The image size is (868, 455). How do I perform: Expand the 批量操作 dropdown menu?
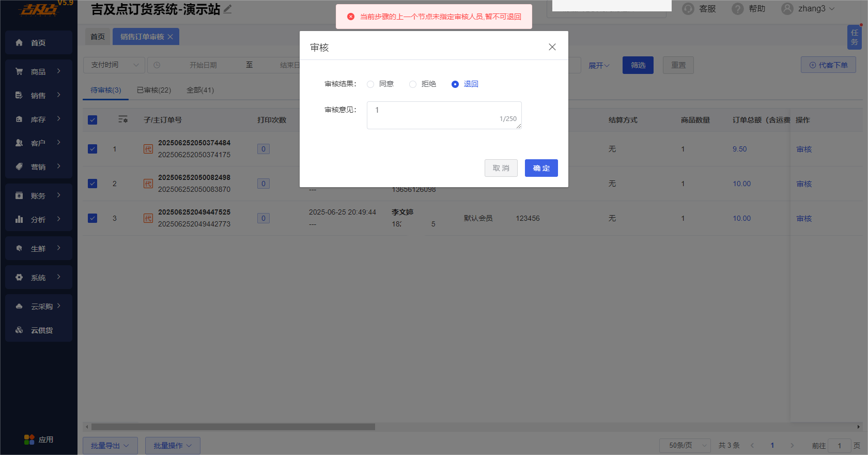(x=172, y=445)
